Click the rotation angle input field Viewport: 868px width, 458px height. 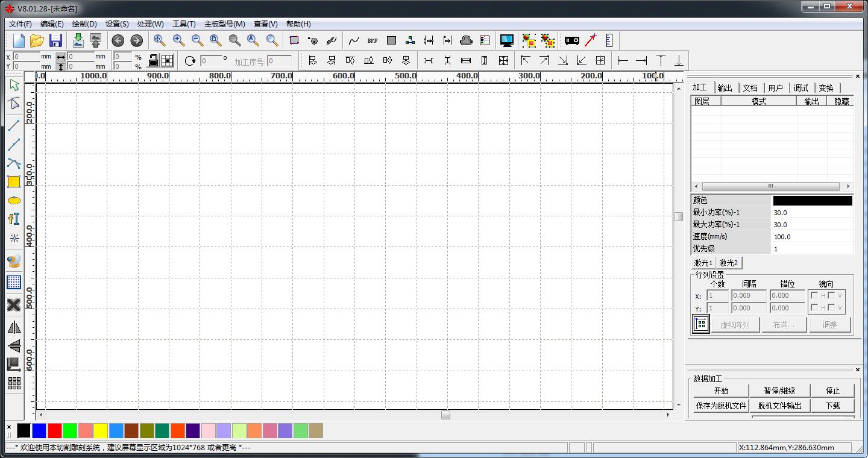pyautogui.click(x=212, y=61)
